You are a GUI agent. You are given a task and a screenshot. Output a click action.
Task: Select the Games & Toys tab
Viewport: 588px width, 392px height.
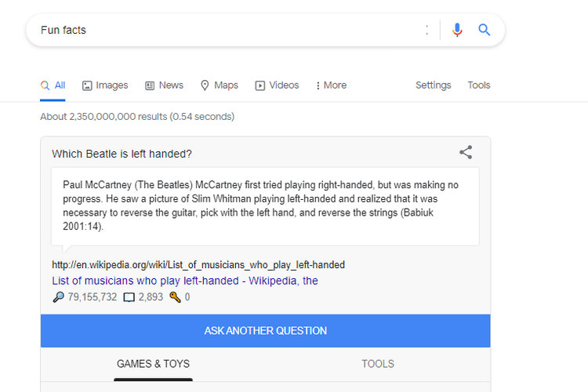point(153,364)
